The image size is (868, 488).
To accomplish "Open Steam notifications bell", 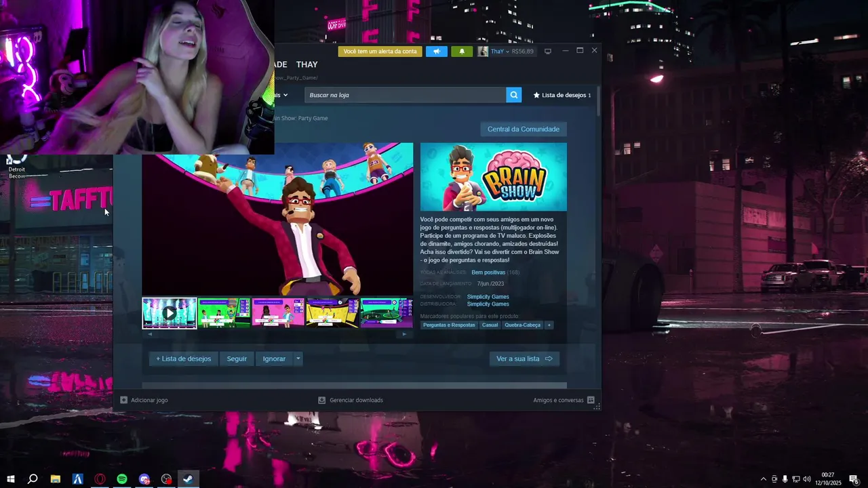I will pos(462,52).
